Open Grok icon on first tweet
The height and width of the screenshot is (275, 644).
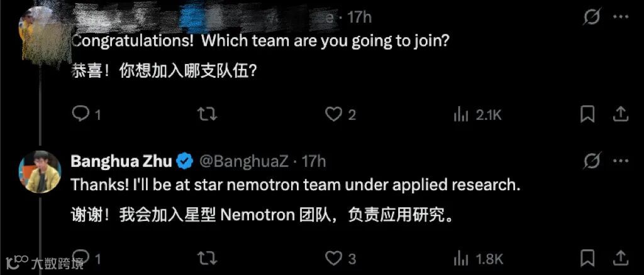point(592,17)
